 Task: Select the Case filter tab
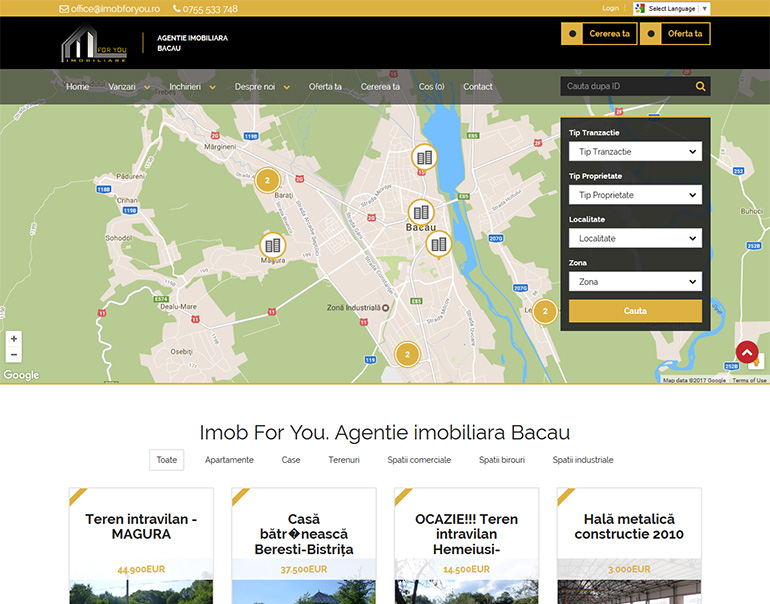click(x=291, y=460)
